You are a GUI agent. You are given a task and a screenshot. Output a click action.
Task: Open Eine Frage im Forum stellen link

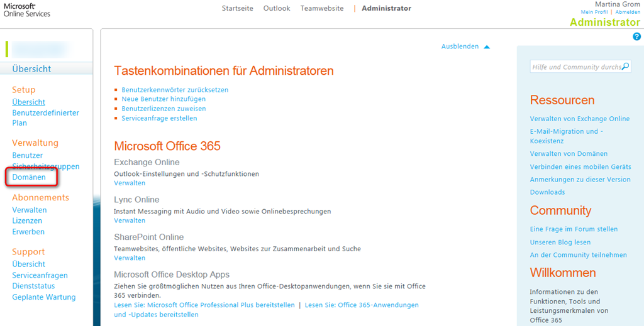point(574,229)
